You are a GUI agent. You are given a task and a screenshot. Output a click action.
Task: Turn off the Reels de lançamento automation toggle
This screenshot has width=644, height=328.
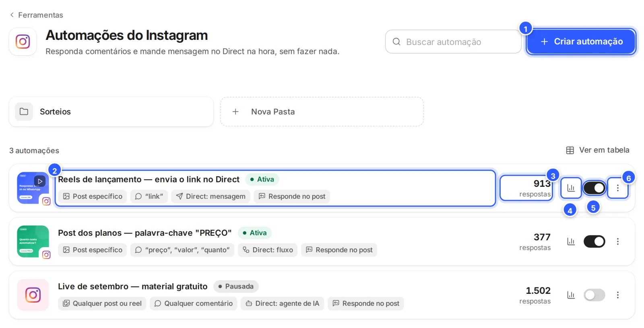[x=594, y=188]
